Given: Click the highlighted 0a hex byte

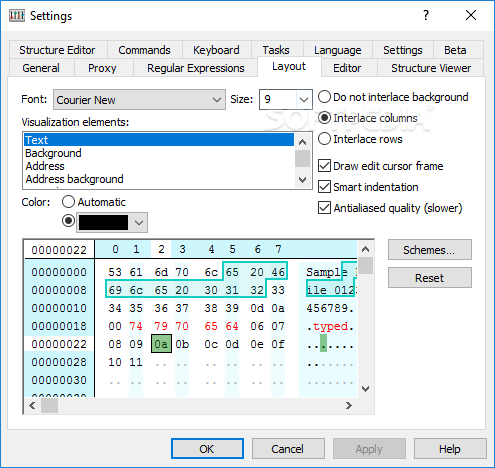Looking at the screenshot, I should (161, 344).
